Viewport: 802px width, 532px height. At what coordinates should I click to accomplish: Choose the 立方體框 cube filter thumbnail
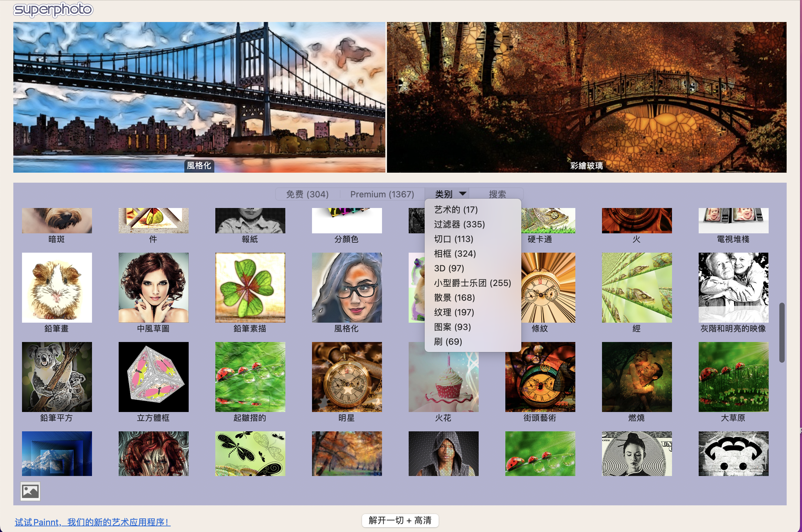153,377
